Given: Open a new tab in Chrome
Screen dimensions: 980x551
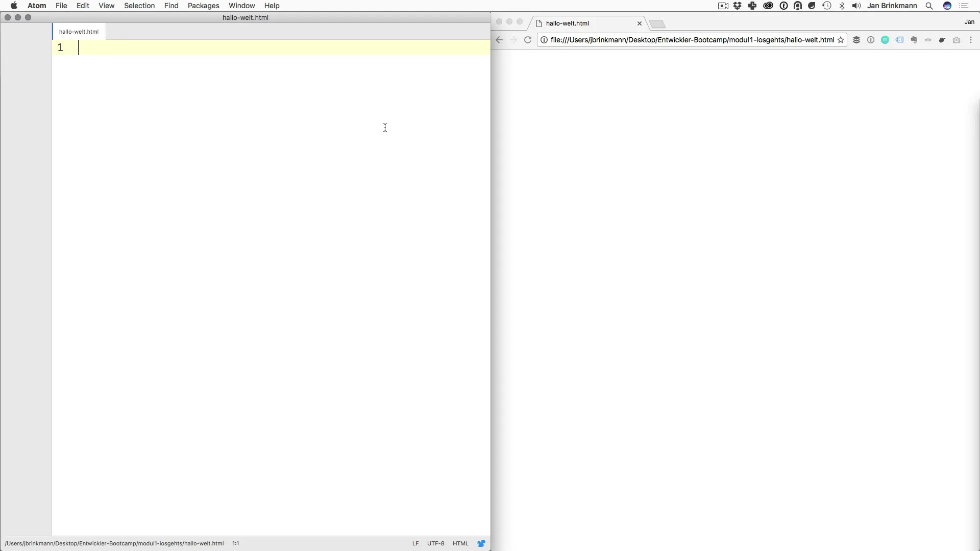Looking at the screenshot, I should [x=657, y=24].
